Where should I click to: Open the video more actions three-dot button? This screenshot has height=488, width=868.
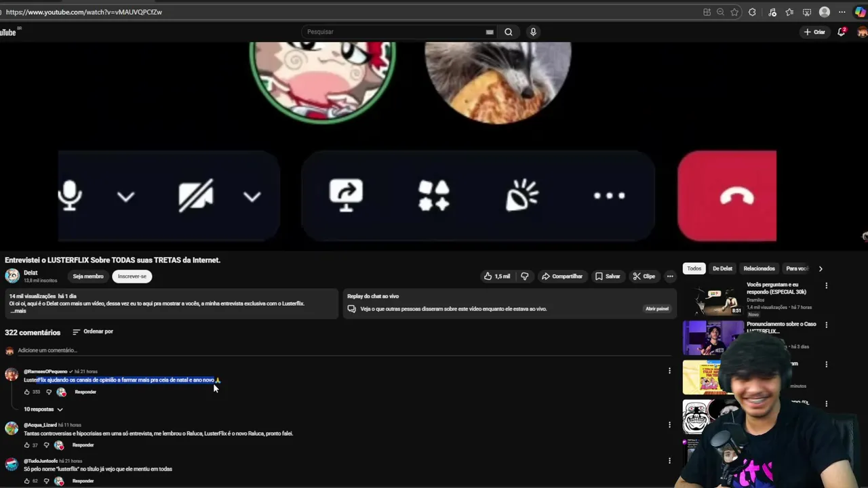[x=670, y=277]
